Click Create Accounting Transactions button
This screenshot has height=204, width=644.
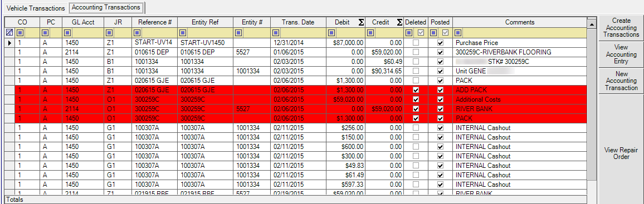(621, 28)
